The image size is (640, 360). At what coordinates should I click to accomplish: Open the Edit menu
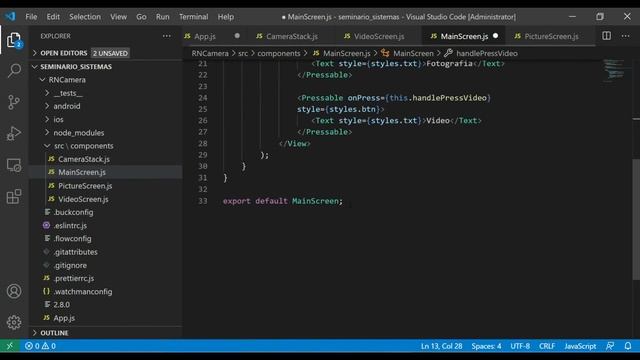click(x=53, y=17)
